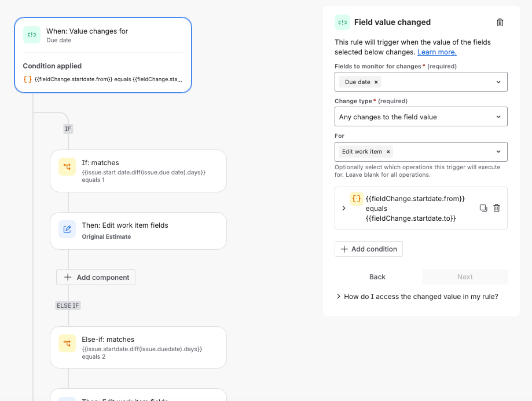Remove the 'Due date' chip from monitored fields
Image resolution: width=532 pixels, height=401 pixels.
click(376, 82)
